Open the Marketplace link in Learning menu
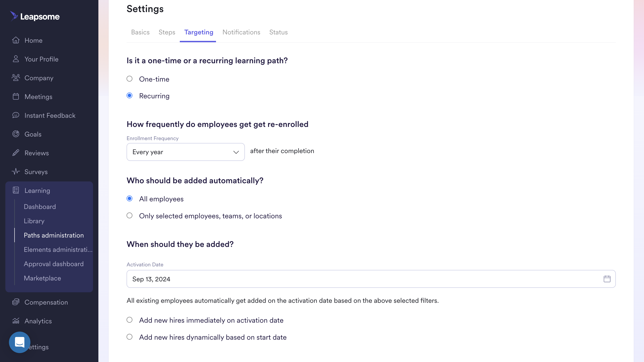The image size is (644, 362). click(x=42, y=278)
